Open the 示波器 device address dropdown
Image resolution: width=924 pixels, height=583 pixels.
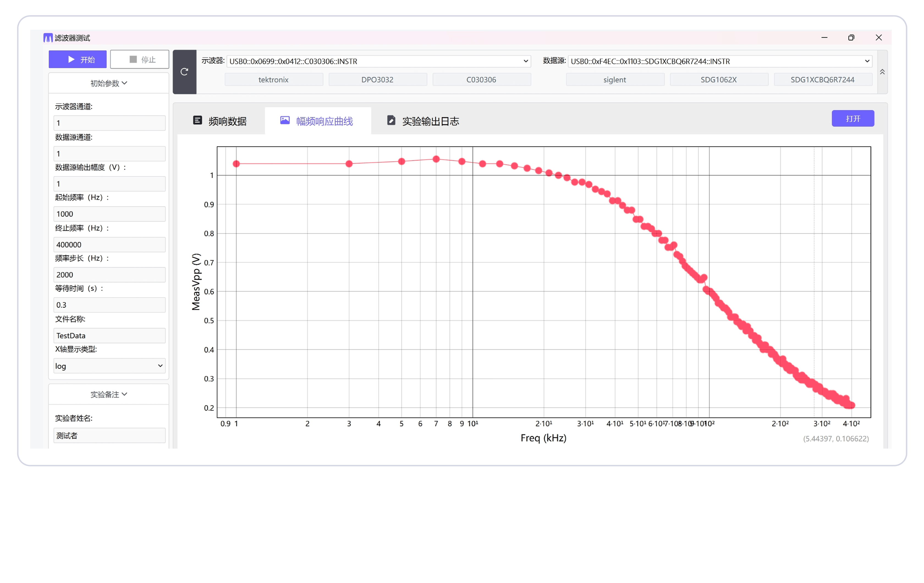(x=378, y=61)
